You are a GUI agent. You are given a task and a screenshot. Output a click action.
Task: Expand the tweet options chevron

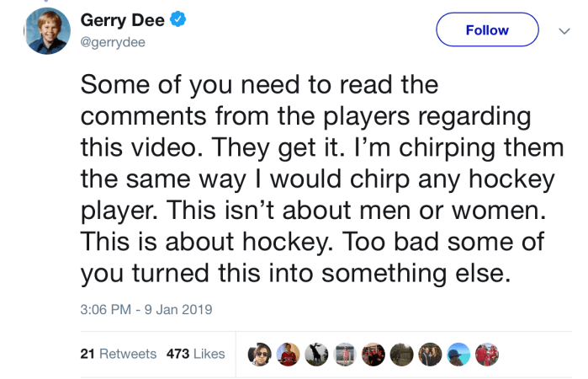(x=564, y=30)
